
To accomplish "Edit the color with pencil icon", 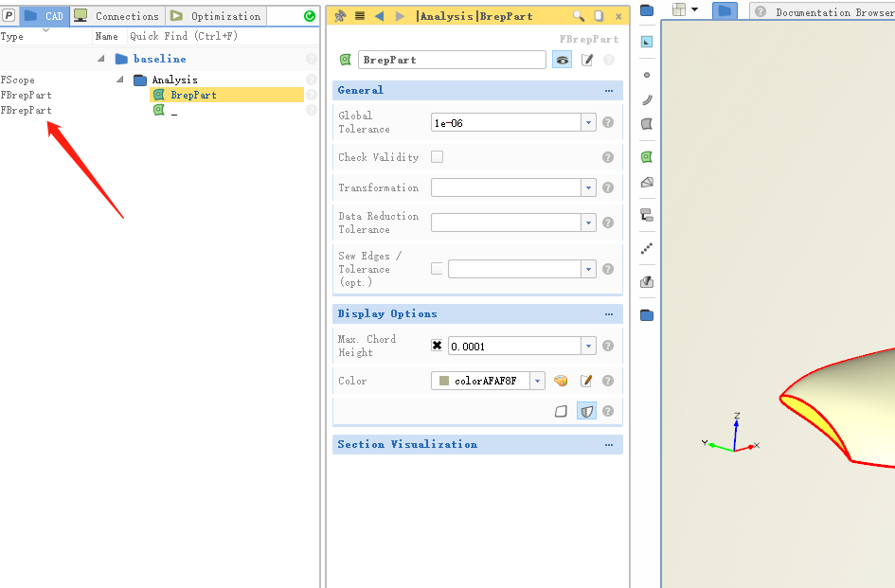I will tap(586, 381).
